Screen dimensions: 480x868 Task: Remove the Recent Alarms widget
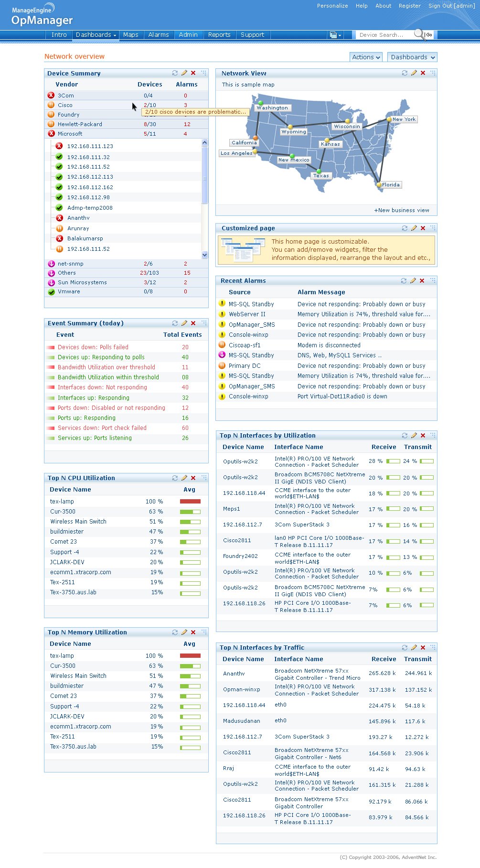(x=422, y=281)
